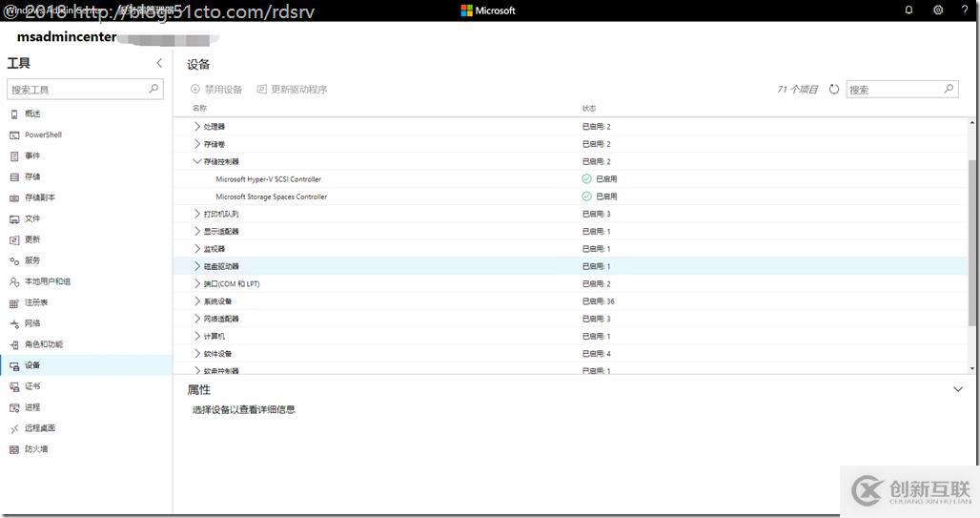The height and width of the screenshot is (518, 980).
Task: Select Microsoft Hyper-V SCSI Controller row
Action: pyautogui.click(x=571, y=179)
